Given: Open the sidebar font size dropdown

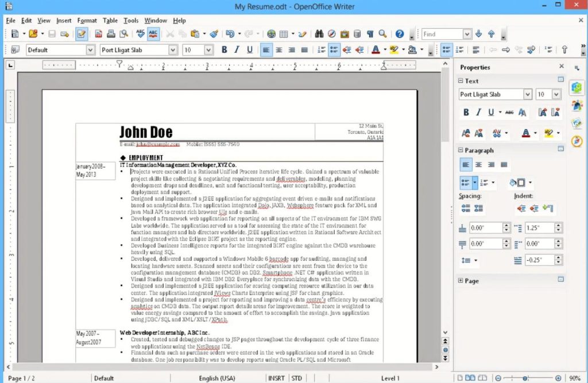Looking at the screenshot, I should tap(556, 95).
